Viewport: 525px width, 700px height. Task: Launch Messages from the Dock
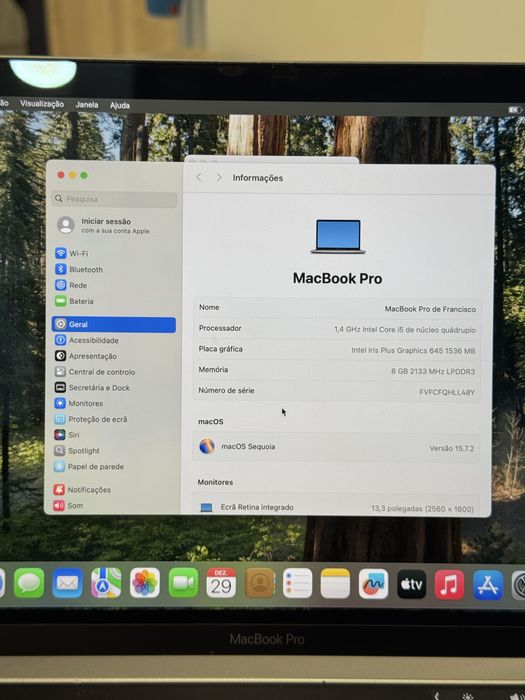point(29,583)
